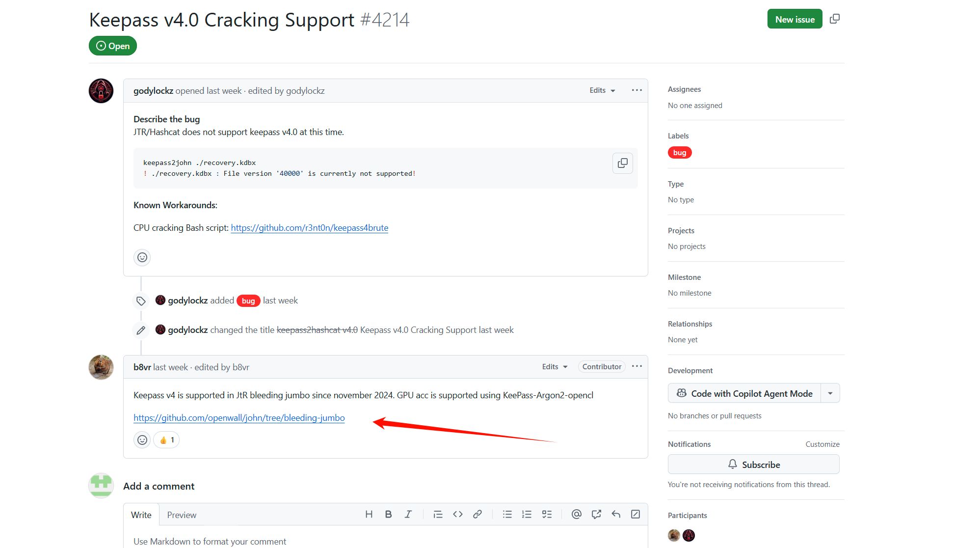
Task: Insert a quote block in comment
Action: [x=438, y=514]
